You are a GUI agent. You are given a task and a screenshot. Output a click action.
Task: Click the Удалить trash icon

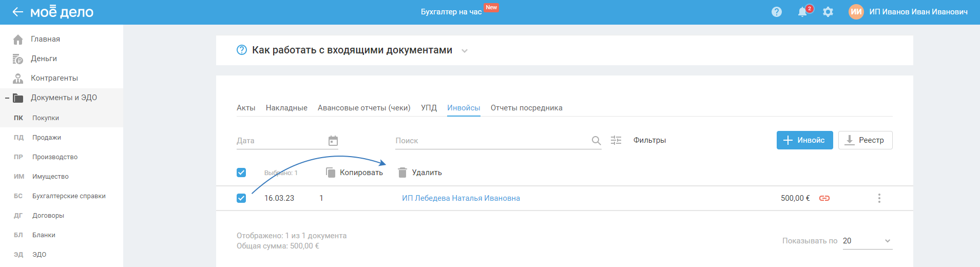[402, 173]
